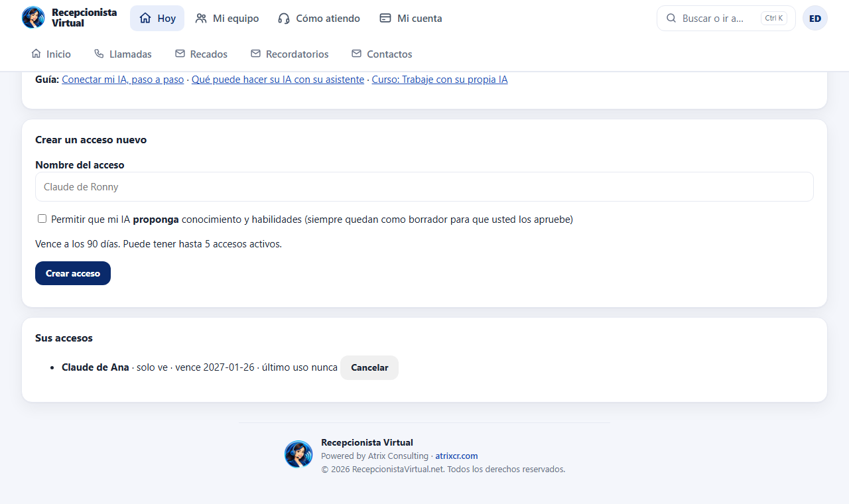849x504 pixels.
Task: Cancel the Claude de Ana access
Action: point(369,367)
